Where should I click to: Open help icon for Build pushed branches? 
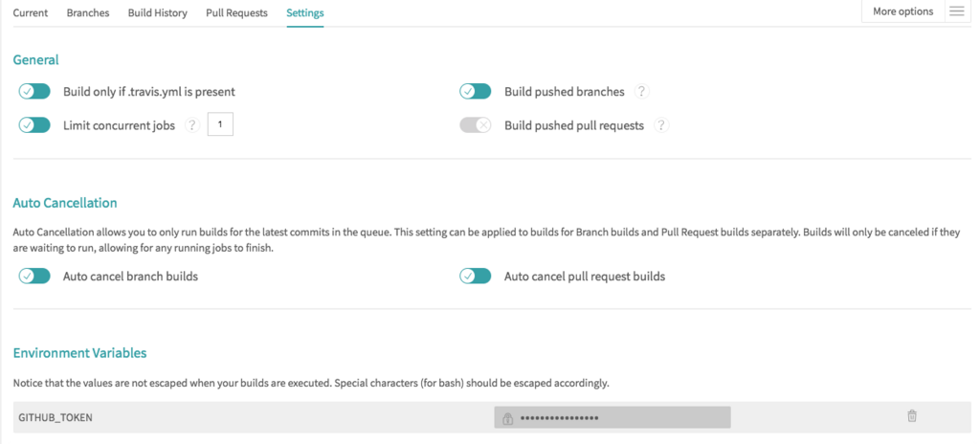[x=642, y=92]
